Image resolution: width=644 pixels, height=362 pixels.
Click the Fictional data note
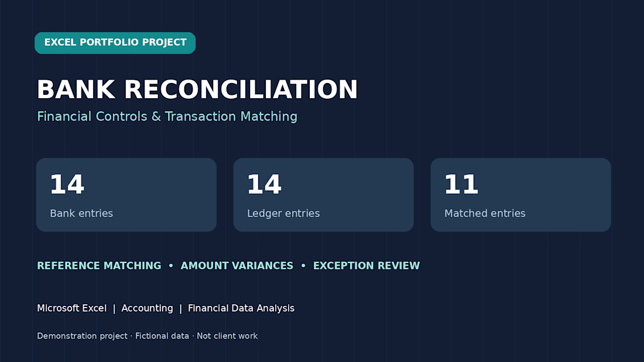(162, 336)
